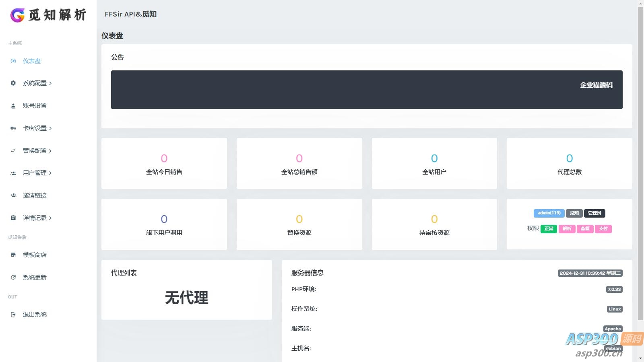Click the store icon for 模板商店

coord(13,255)
